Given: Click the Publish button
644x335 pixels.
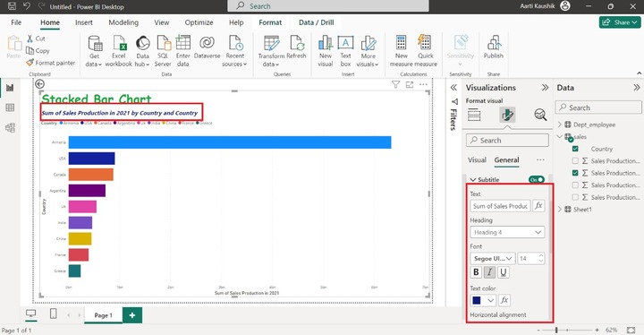Looking at the screenshot, I should (493, 47).
